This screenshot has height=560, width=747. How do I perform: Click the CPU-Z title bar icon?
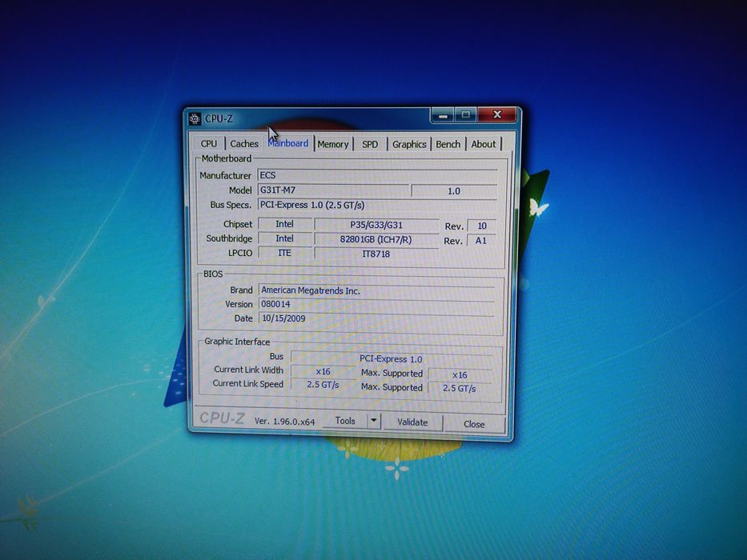pyautogui.click(x=195, y=118)
